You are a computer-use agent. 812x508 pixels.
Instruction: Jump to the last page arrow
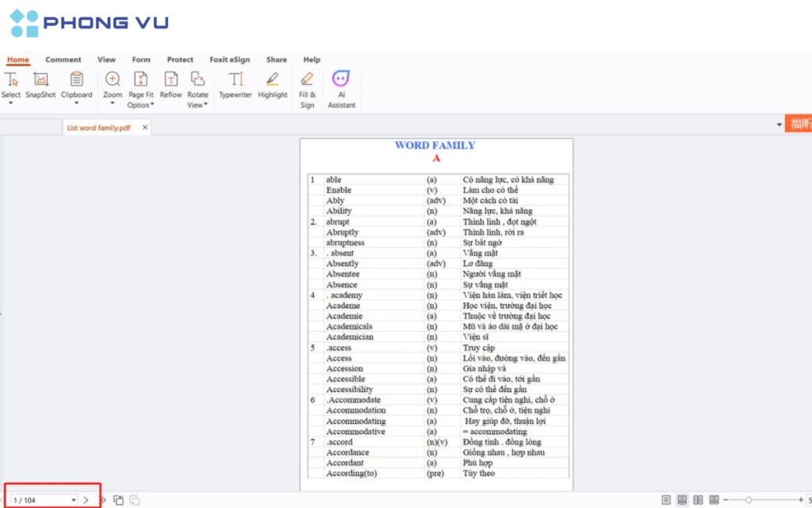tap(101, 500)
